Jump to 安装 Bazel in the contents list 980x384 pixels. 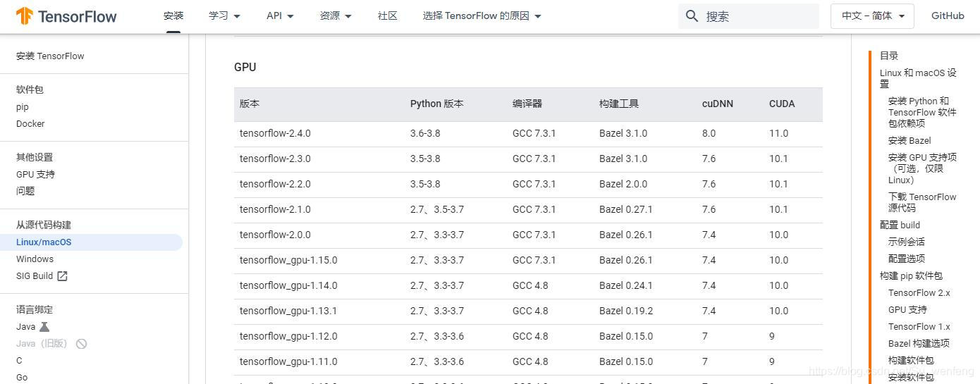[909, 141]
